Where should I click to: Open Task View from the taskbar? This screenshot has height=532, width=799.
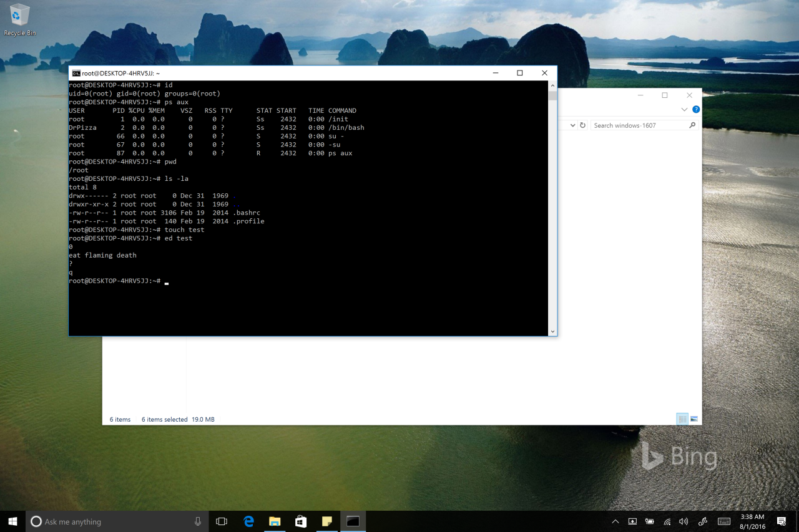point(222,521)
